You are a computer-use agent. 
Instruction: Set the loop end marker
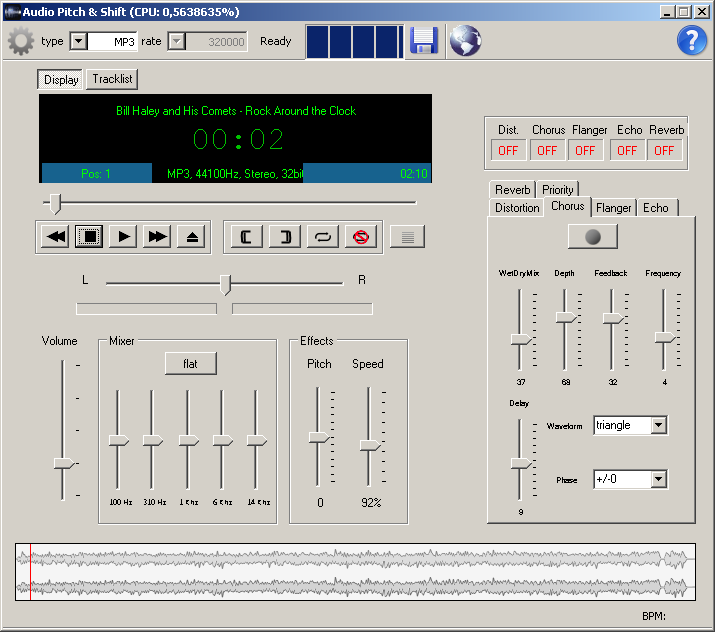coord(285,237)
